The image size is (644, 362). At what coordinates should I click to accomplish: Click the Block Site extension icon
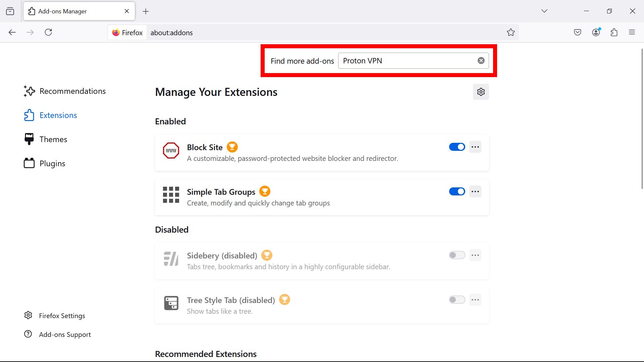pyautogui.click(x=171, y=150)
